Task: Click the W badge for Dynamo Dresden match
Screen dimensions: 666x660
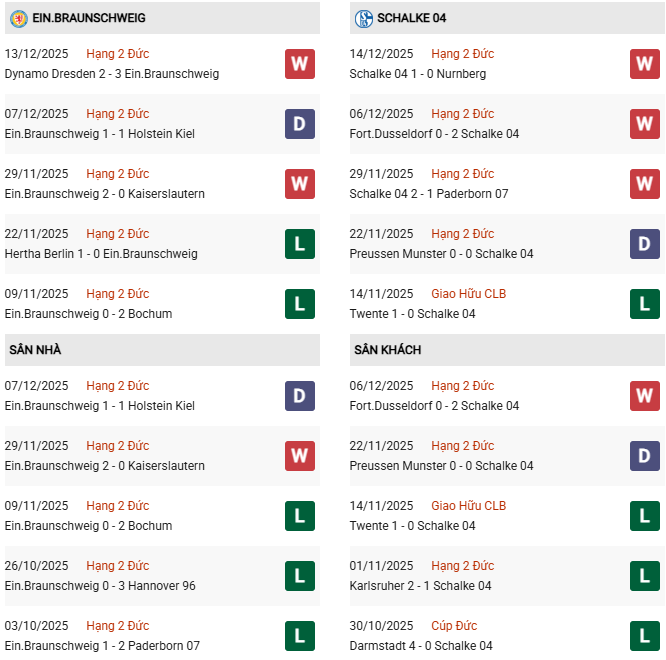Action: pyautogui.click(x=300, y=64)
